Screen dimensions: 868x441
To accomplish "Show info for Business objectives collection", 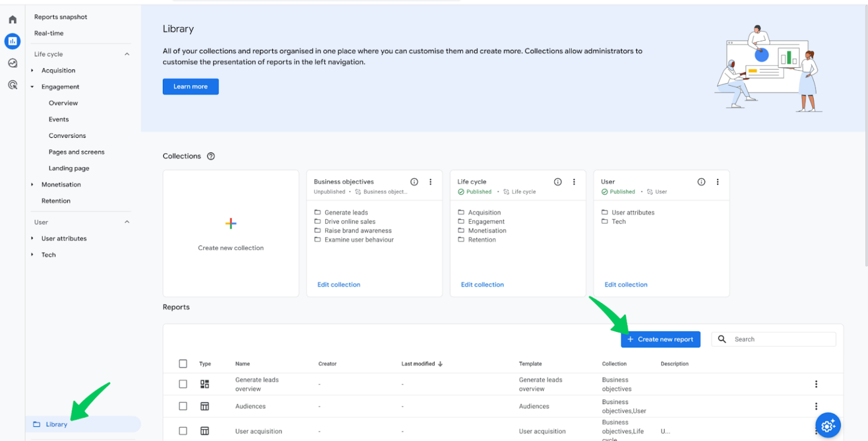I will (x=414, y=182).
